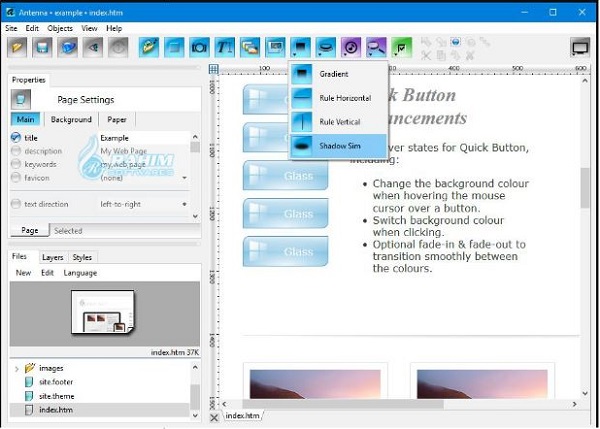The width and height of the screenshot is (600, 429).
Task: Select site.theme in the file list
Action: [x=56, y=396]
